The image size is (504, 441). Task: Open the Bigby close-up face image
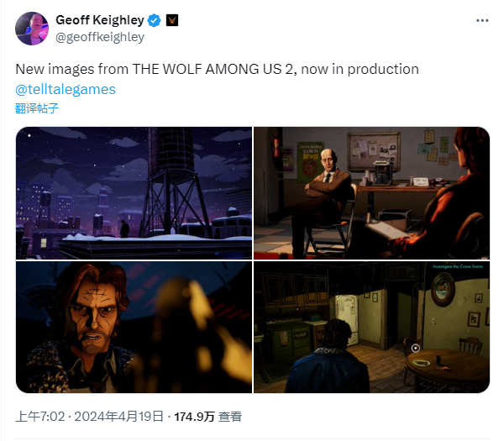coord(134,327)
